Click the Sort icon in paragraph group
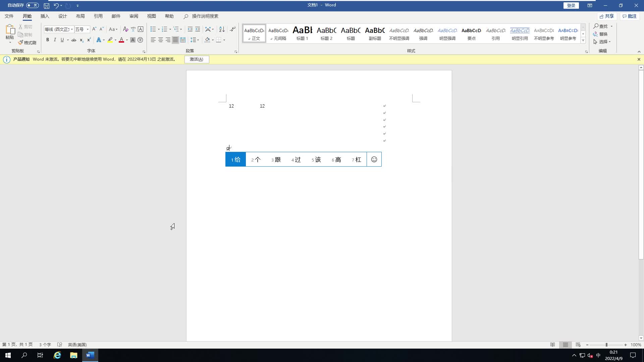Screen dimensions: 644x362 222,29
